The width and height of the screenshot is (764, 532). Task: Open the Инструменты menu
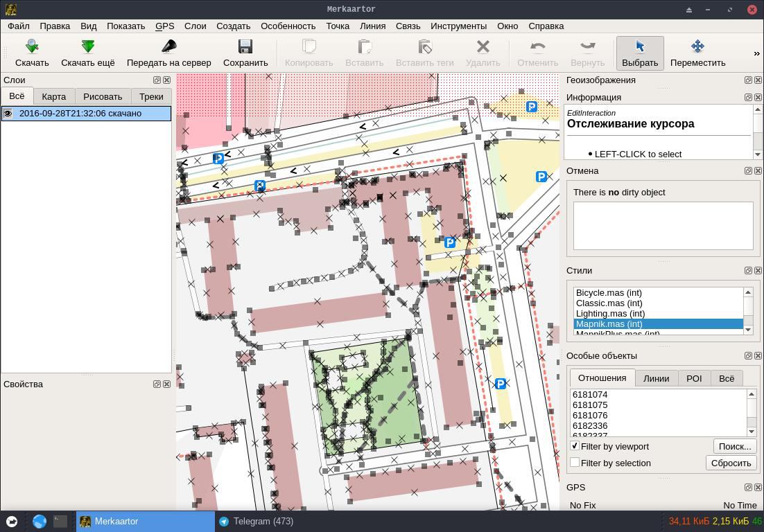click(x=458, y=26)
